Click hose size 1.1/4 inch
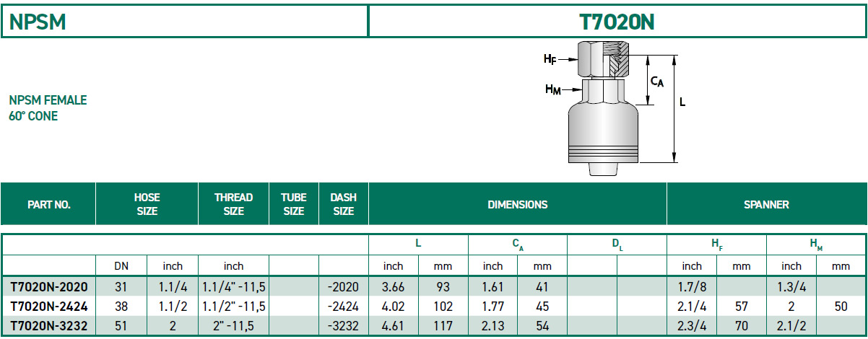Viewport: 868px width, 339px height. coord(173,286)
